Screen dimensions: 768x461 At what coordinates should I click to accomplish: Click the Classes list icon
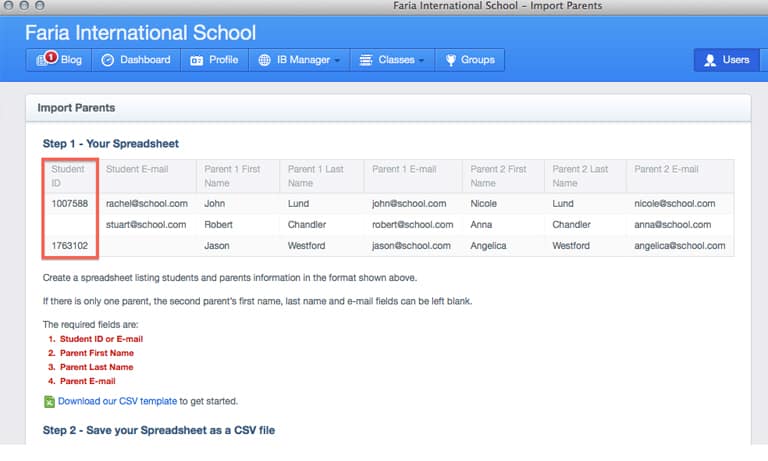pyautogui.click(x=365, y=60)
